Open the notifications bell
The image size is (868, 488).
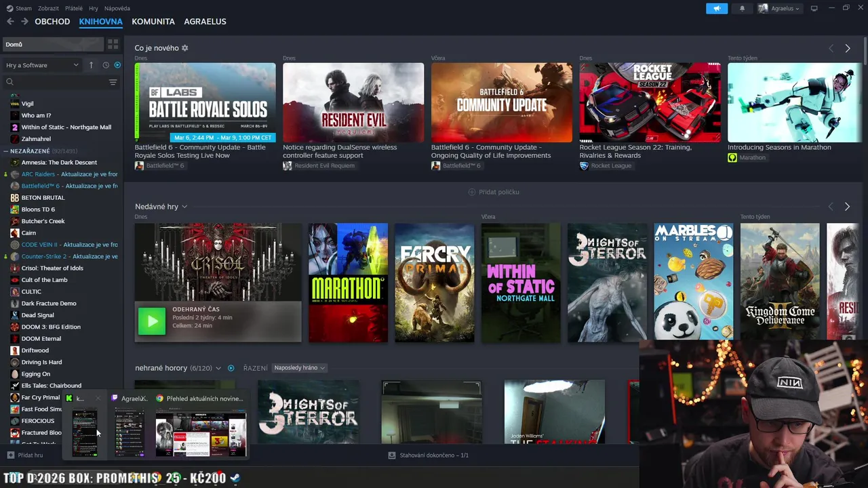click(x=742, y=8)
